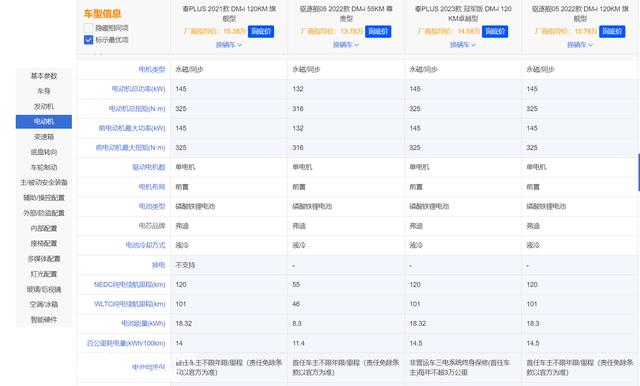Screen dimensions: 640x386
Task: Click the 11.4 power consumption value
Action: point(298,343)
